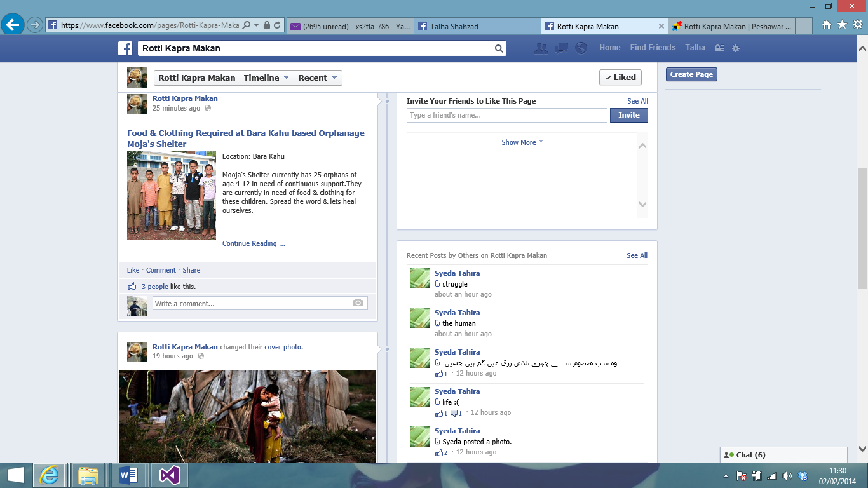Screen dimensions: 868x488
Task: Open Microsoft Word from taskbar
Action: pyautogui.click(x=129, y=475)
